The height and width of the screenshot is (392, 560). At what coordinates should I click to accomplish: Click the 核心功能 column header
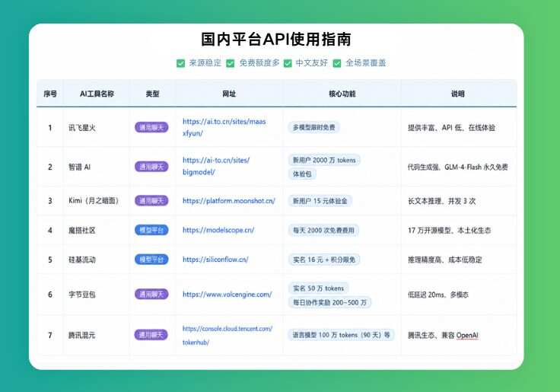click(x=342, y=94)
